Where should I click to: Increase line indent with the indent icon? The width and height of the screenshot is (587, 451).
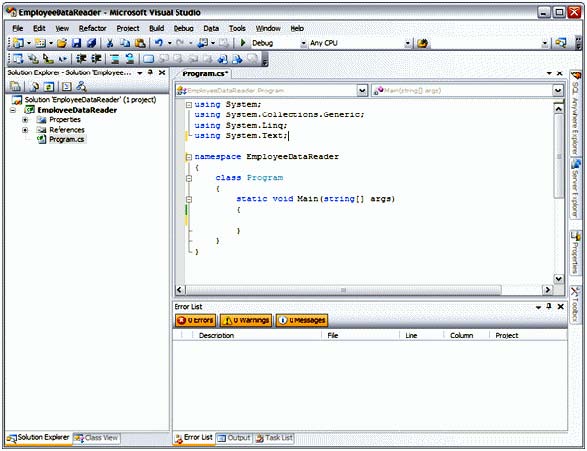pyautogui.click(x=96, y=59)
